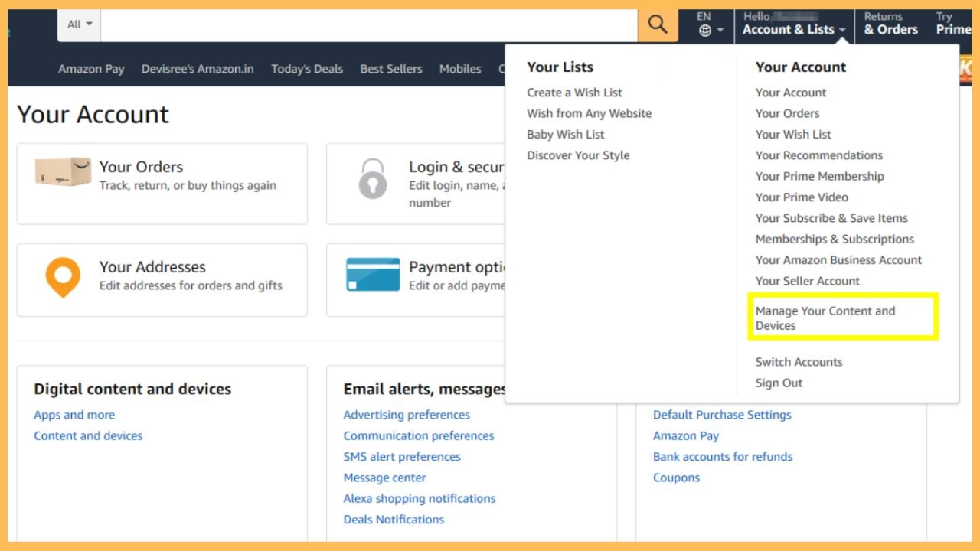The image size is (980, 551).
Task: Click Create a Wish List
Action: click(x=574, y=93)
